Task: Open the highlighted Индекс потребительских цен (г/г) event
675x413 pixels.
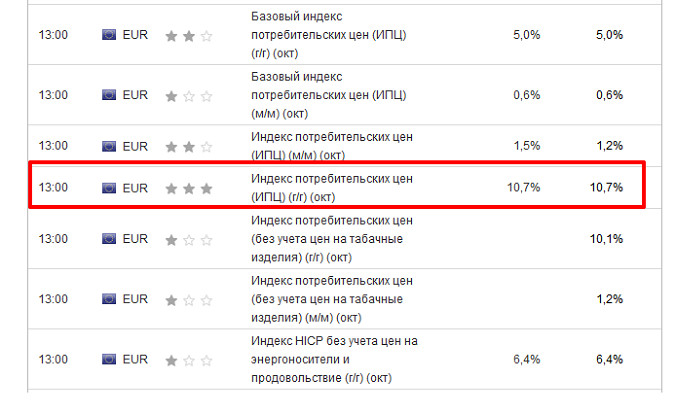Action: pos(330,187)
